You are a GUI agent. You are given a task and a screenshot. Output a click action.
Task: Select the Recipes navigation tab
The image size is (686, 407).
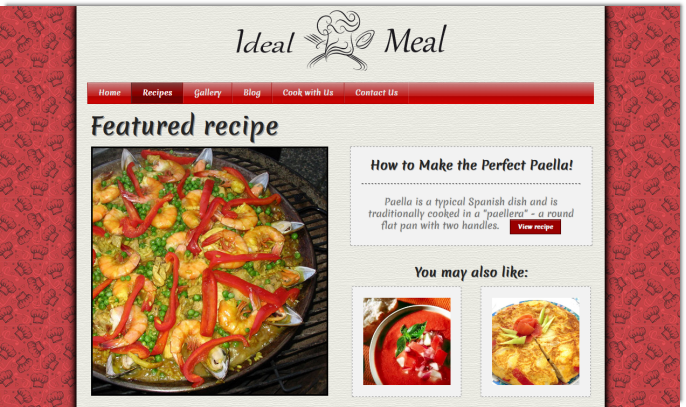tap(157, 93)
